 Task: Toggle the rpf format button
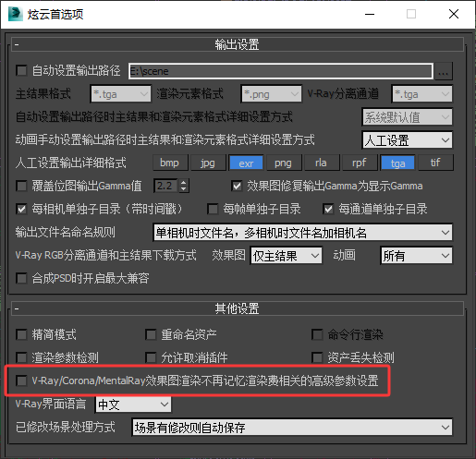360,163
